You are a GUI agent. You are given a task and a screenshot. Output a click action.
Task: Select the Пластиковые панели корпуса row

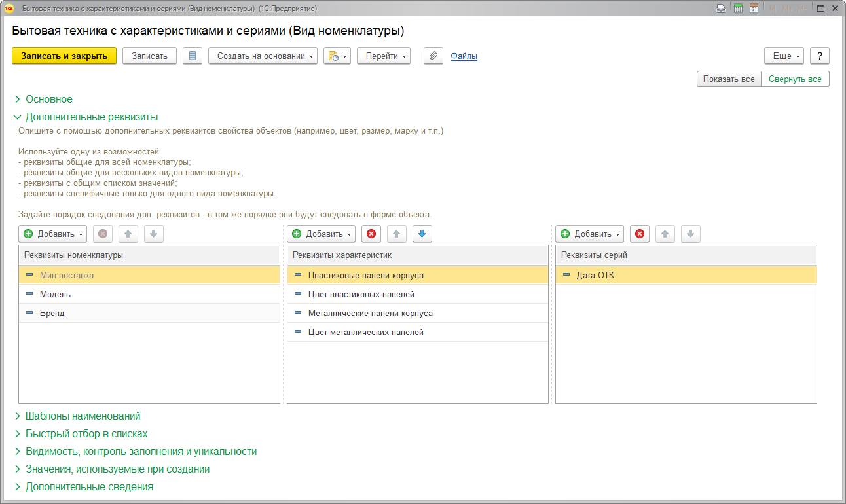418,276
